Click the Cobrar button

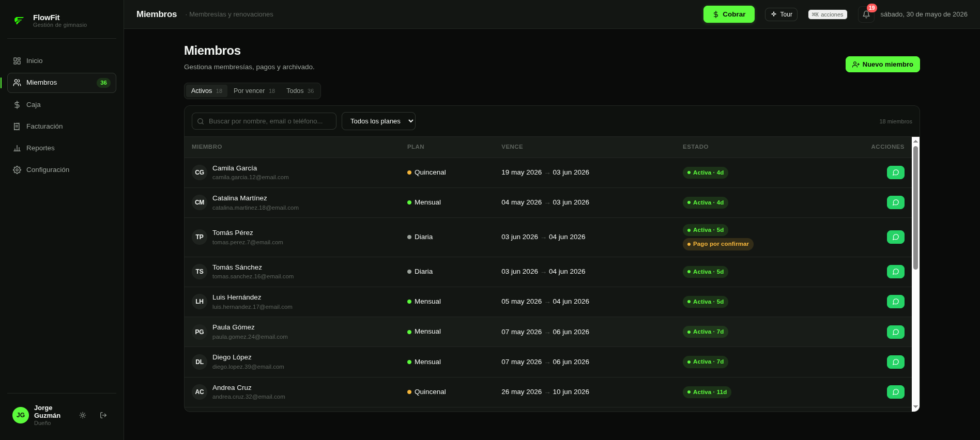click(729, 14)
